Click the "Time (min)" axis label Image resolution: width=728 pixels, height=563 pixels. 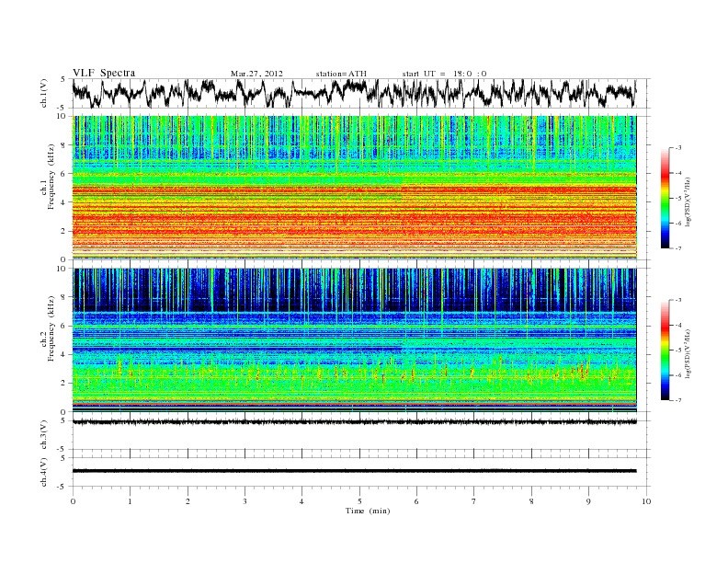click(368, 511)
